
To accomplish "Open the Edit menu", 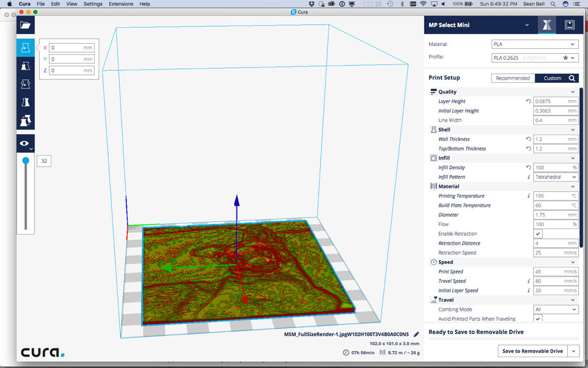I will [x=56, y=4].
